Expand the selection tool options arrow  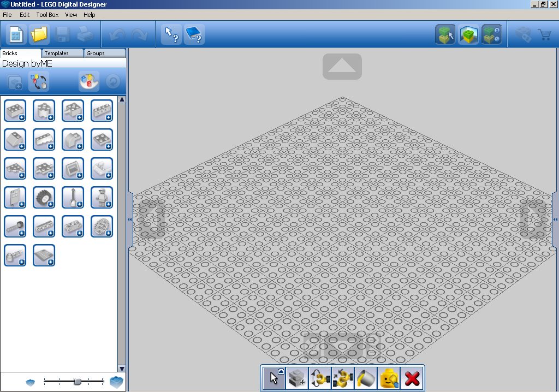point(281,371)
